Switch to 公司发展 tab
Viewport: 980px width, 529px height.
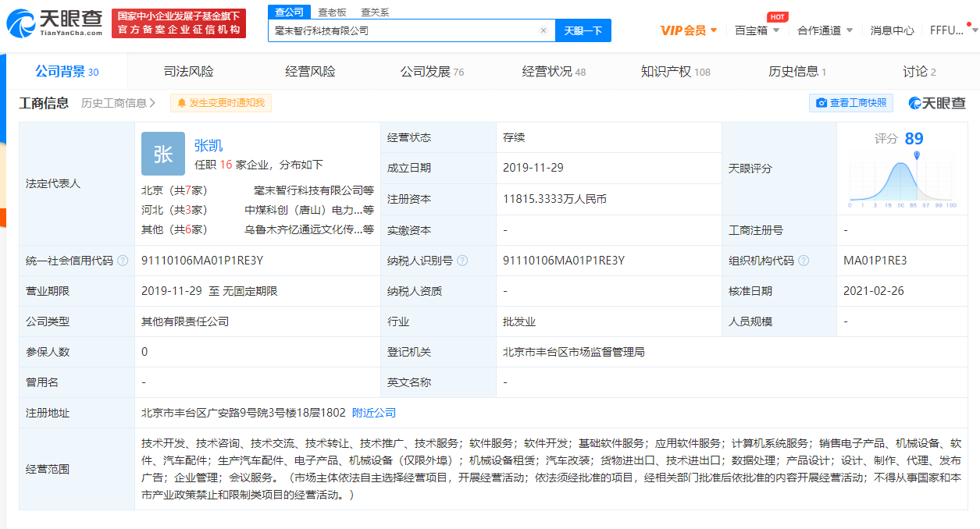pyautogui.click(x=432, y=72)
